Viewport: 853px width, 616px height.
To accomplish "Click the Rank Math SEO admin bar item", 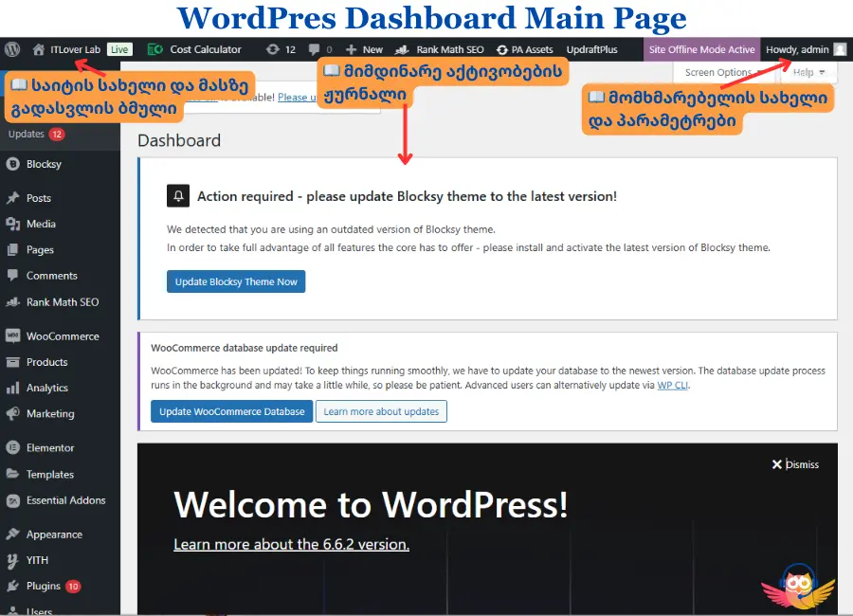I will coord(441,49).
